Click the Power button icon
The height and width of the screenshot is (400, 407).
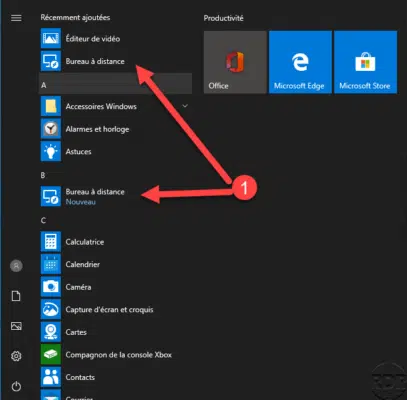click(16, 386)
